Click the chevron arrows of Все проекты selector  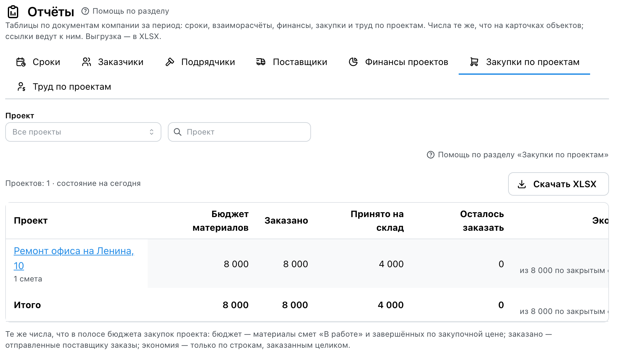click(152, 132)
